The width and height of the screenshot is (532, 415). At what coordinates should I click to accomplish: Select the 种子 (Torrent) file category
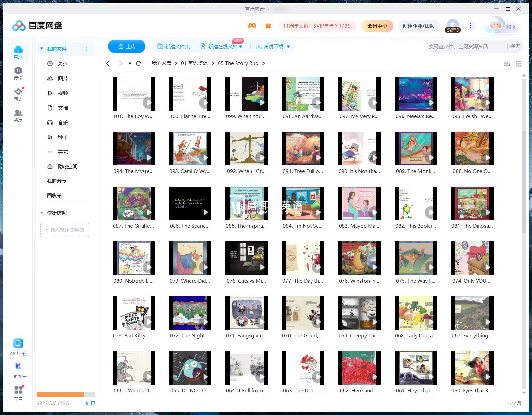pos(62,137)
